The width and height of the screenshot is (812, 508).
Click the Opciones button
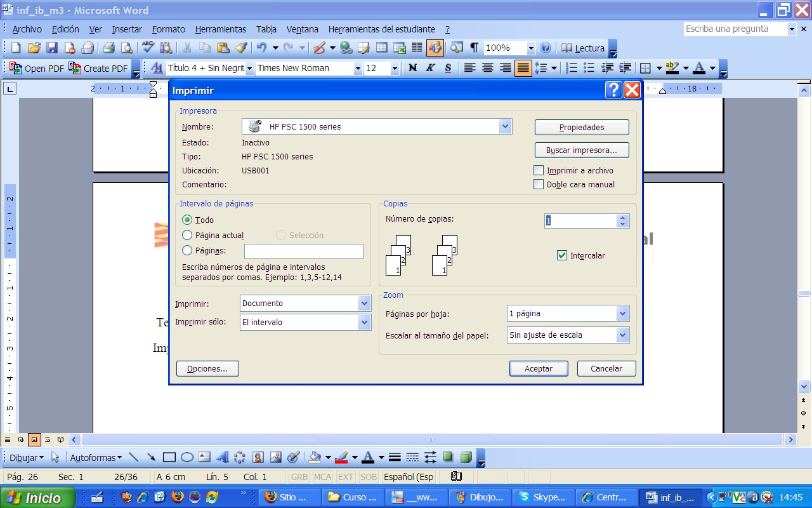pyautogui.click(x=207, y=368)
